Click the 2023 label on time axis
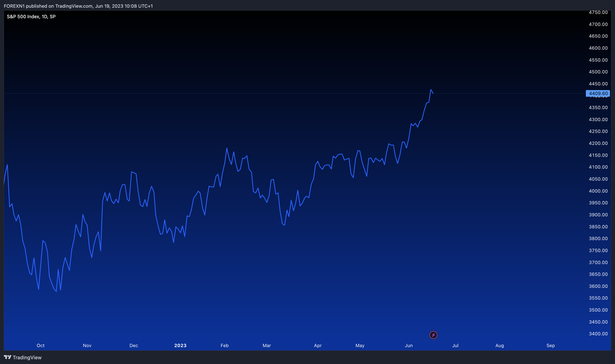The width and height of the screenshot is (615, 364). pos(180,346)
